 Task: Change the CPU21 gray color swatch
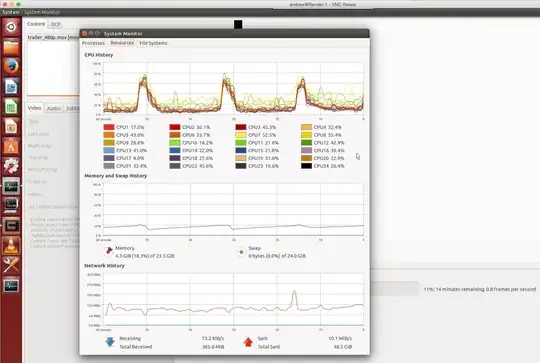(109, 166)
